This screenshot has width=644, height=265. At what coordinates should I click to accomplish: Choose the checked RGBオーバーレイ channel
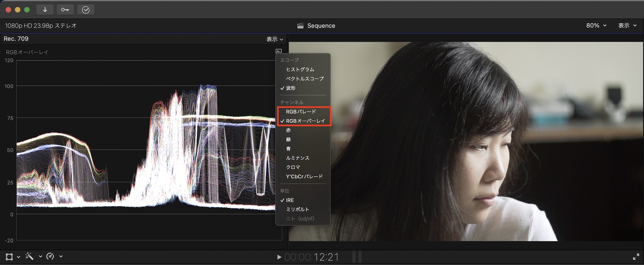(305, 121)
